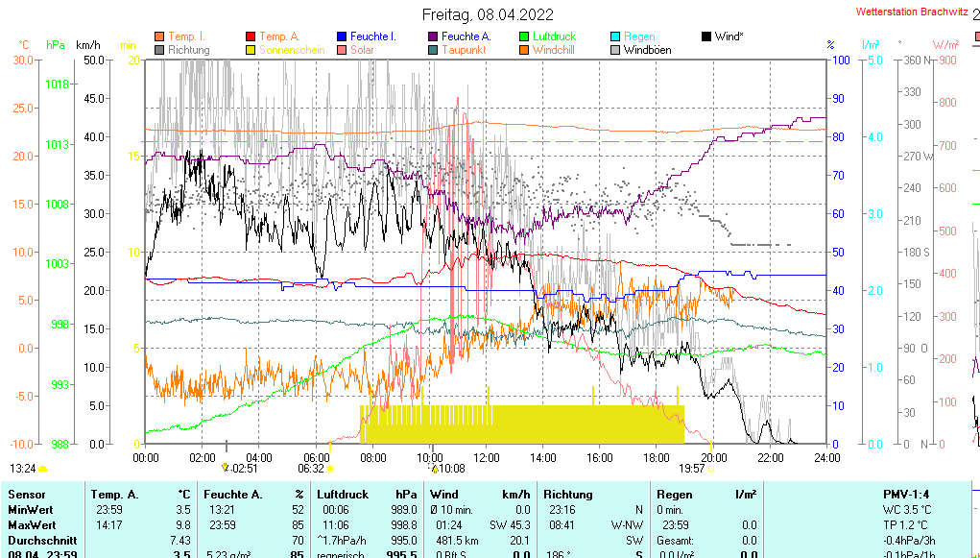980x558 pixels.
Task: Click the sunrise icon beside 06:32
Action: pos(330,469)
